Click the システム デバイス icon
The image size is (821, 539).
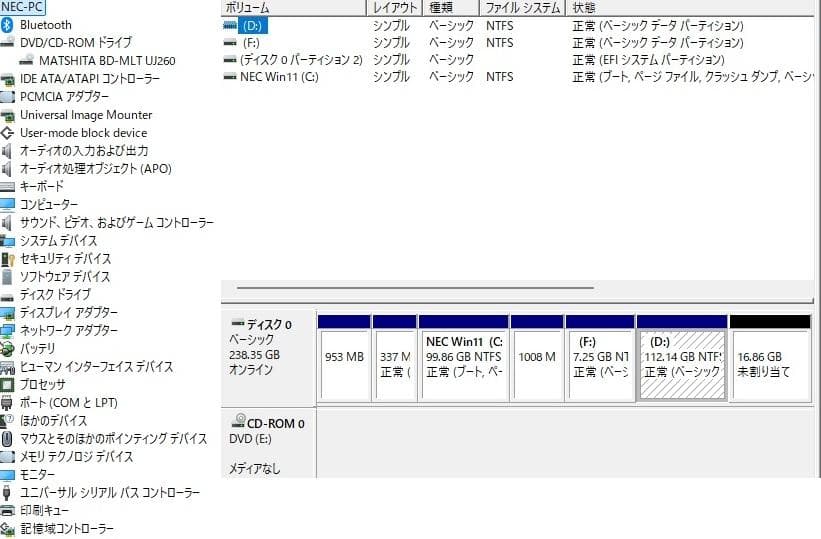[x=7, y=240]
